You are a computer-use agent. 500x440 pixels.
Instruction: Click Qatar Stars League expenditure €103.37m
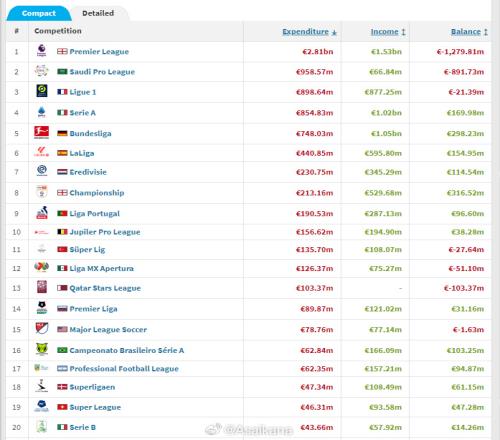point(314,288)
